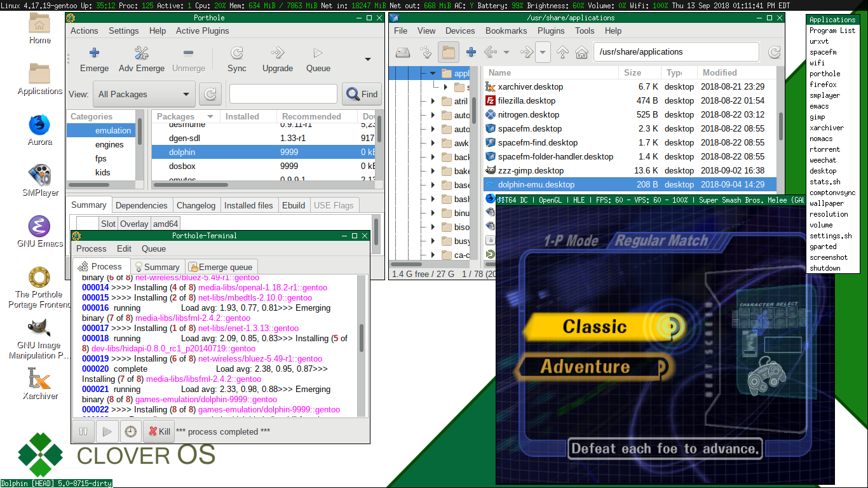Open the Aurora desktop icon
This screenshot has height=488, width=868.
tap(40, 125)
